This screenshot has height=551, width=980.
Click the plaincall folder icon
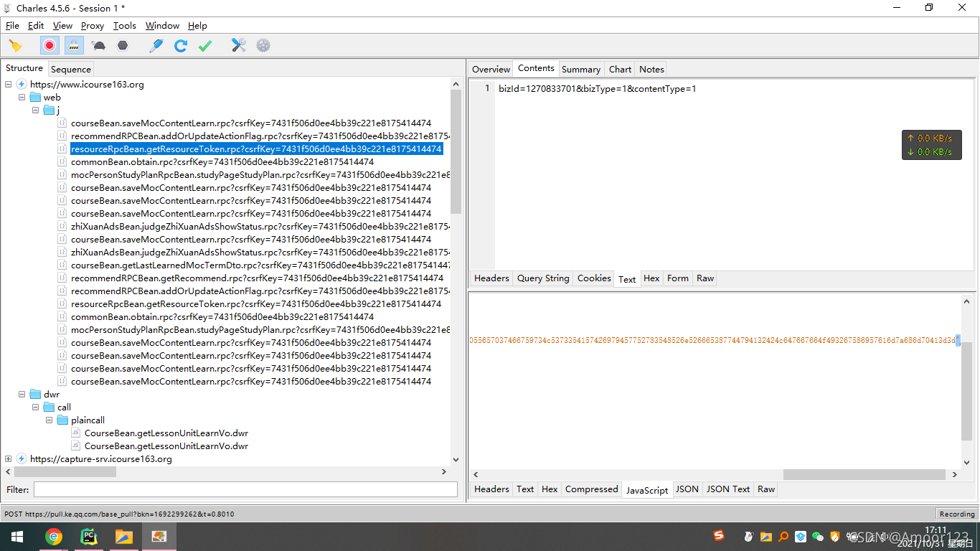(62, 420)
